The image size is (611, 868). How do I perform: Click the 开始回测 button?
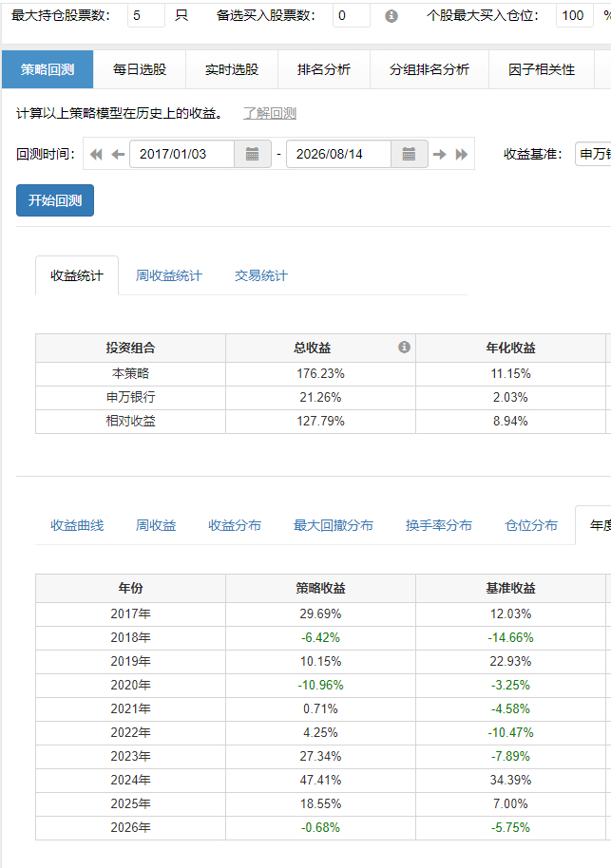tap(55, 200)
